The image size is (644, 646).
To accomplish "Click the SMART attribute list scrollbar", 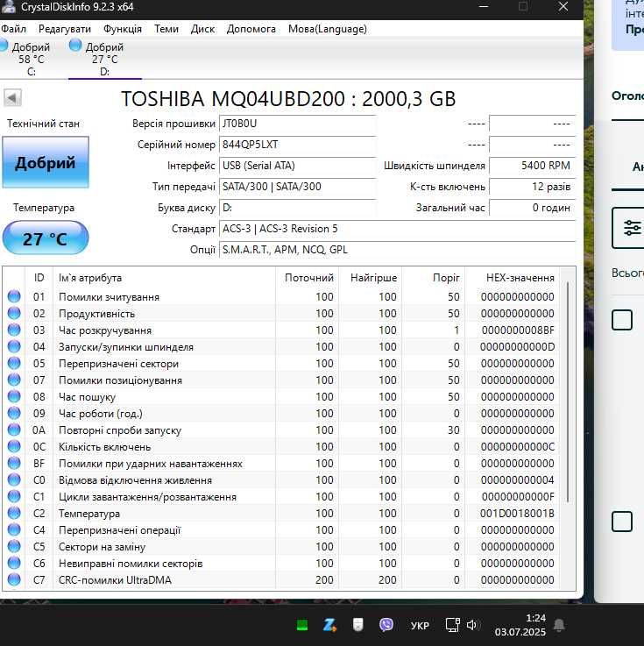I will 568,392.
